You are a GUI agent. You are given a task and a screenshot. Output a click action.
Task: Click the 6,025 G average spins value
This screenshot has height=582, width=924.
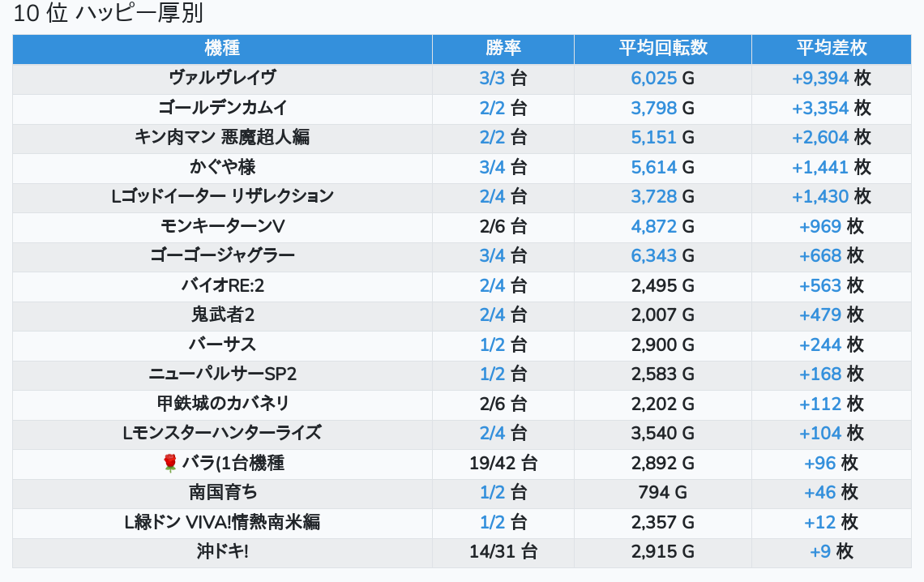point(663,78)
